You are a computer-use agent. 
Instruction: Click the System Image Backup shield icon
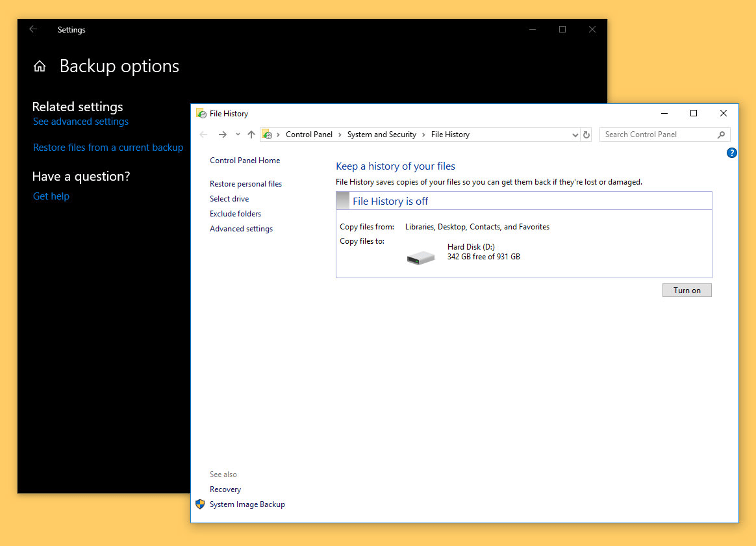point(200,504)
